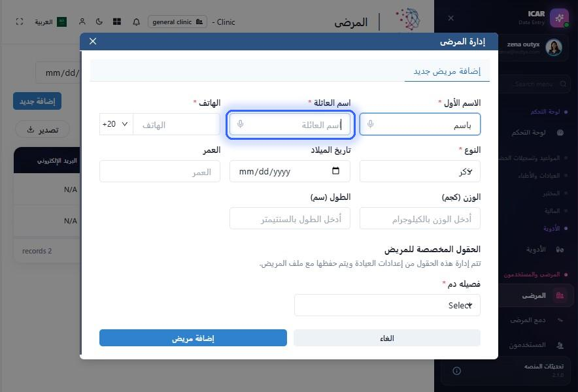Click the info icon near تحديثات المنصة

point(457,370)
